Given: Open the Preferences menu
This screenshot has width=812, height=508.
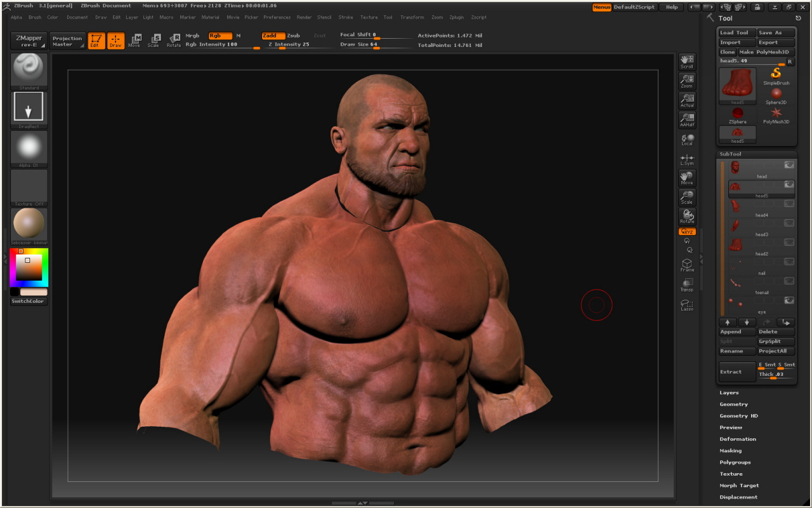Looking at the screenshot, I should click(277, 17).
